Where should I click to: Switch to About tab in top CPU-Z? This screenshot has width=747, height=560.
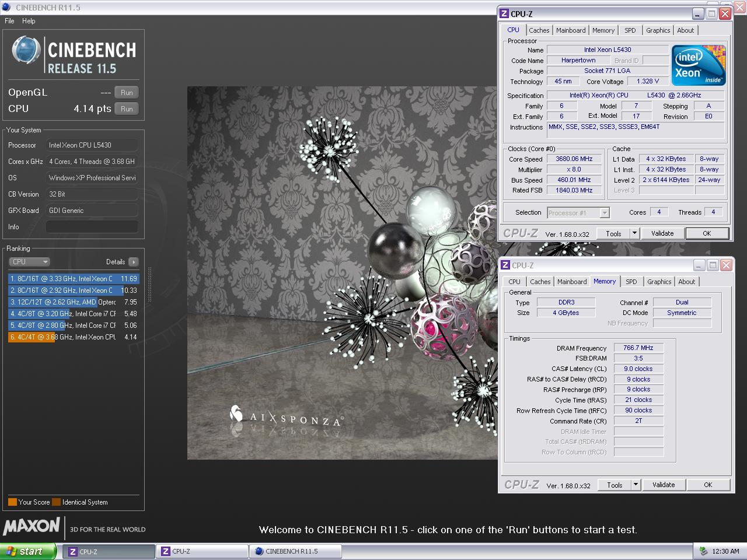click(x=686, y=30)
